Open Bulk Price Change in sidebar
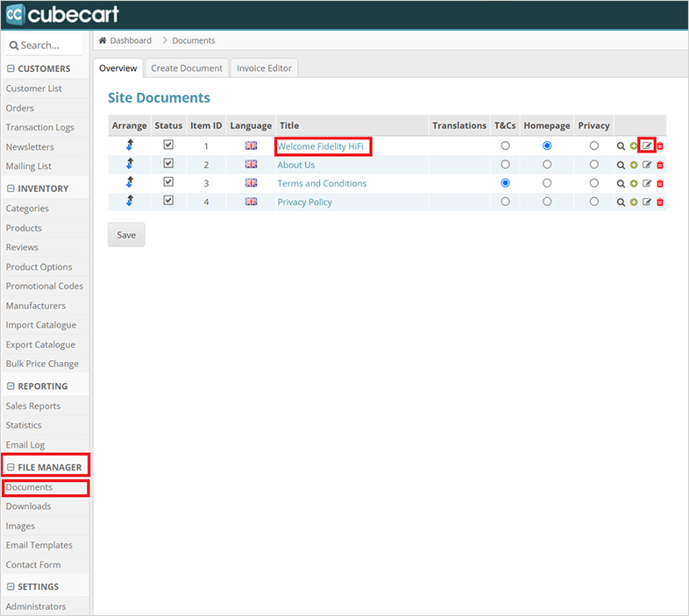689x616 pixels. [x=42, y=364]
